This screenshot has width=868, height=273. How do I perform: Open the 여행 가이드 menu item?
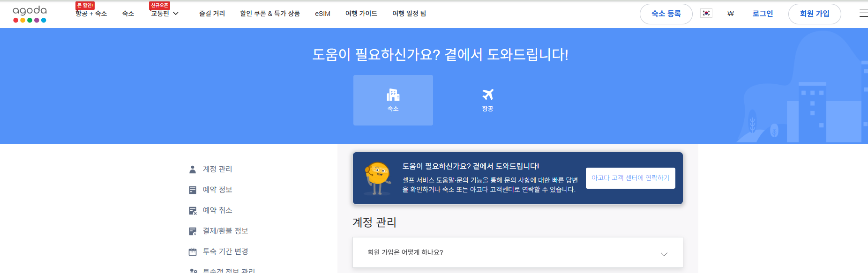coord(361,14)
